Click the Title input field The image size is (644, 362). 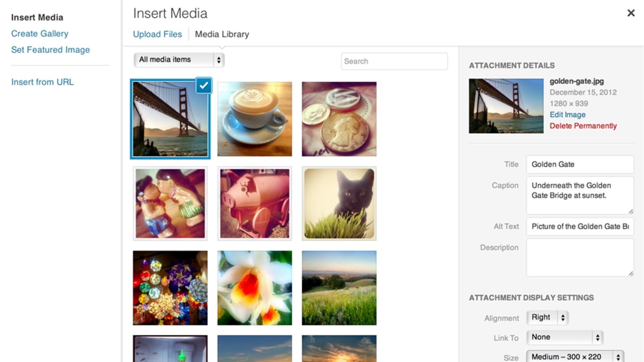pos(579,164)
